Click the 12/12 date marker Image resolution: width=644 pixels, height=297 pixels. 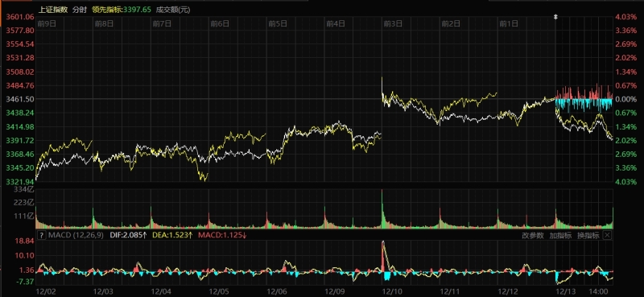(x=508, y=291)
